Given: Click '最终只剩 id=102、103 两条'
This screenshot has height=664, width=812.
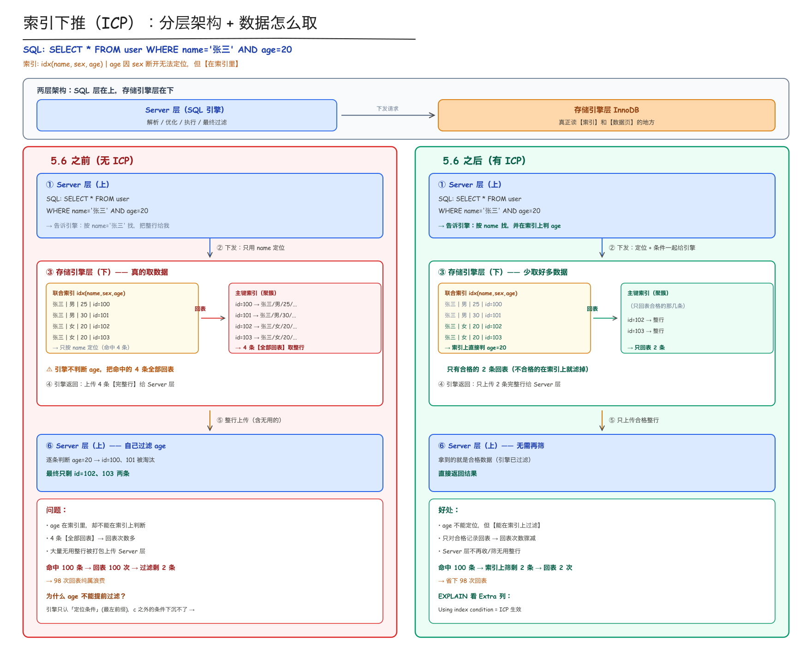Looking at the screenshot, I should coord(88,474).
